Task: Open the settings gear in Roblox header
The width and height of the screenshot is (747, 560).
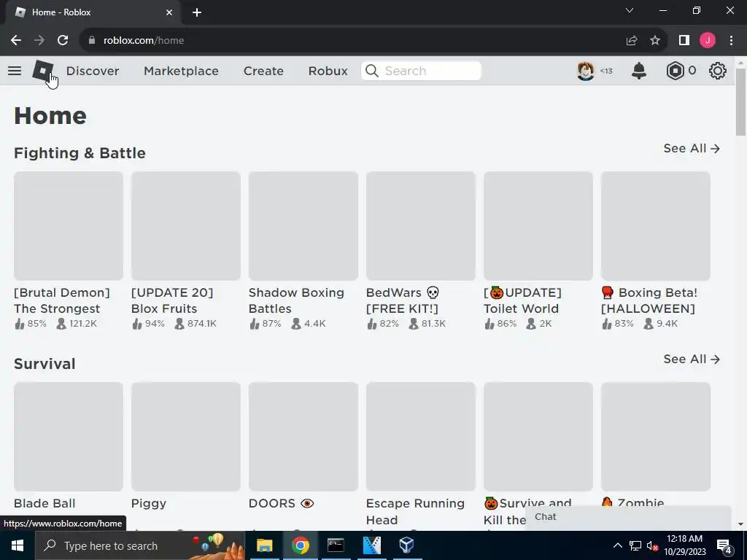Action: (718, 71)
